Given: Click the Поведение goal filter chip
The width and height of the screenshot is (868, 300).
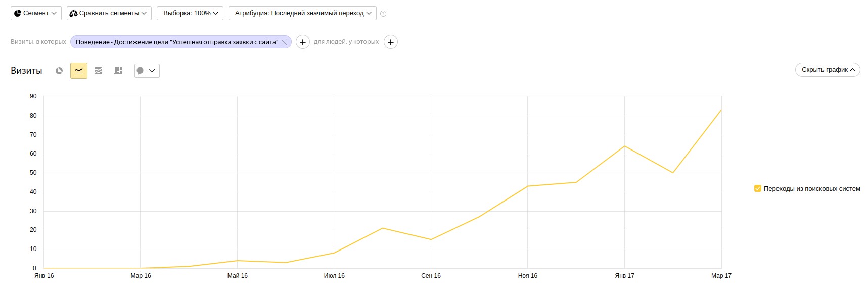Looking at the screenshot, I should tap(176, 42).
